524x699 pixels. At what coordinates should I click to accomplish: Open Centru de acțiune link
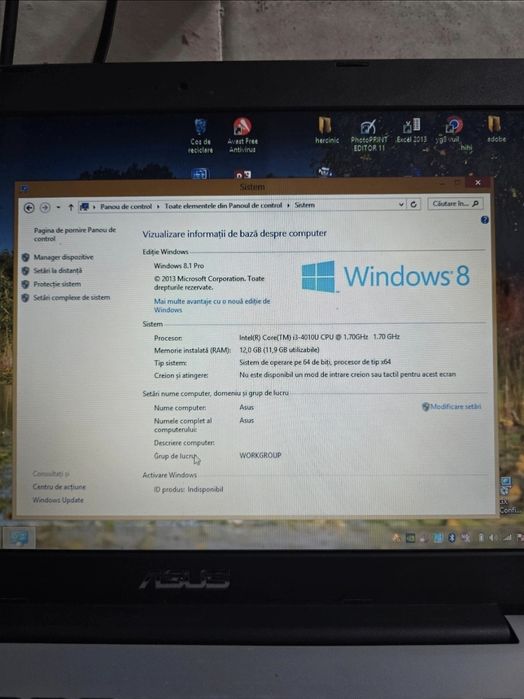[59, 487]
